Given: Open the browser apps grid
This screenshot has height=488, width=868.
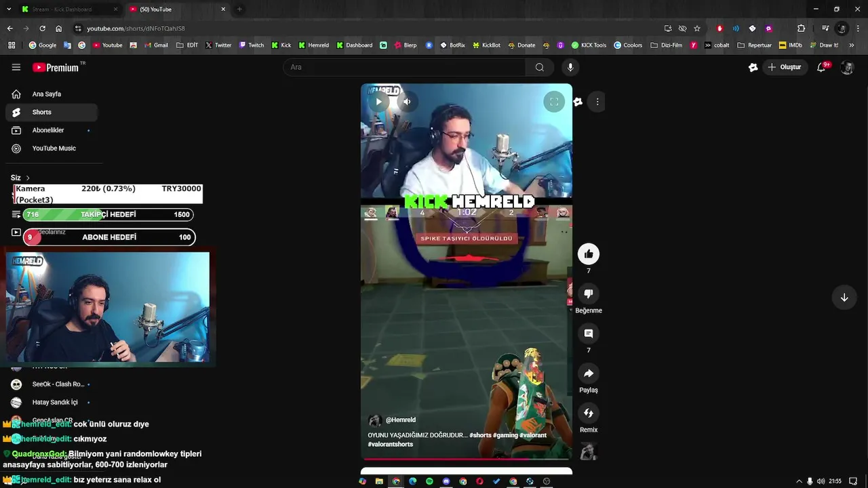Looking at the screenshot, I should pos(12,45).
